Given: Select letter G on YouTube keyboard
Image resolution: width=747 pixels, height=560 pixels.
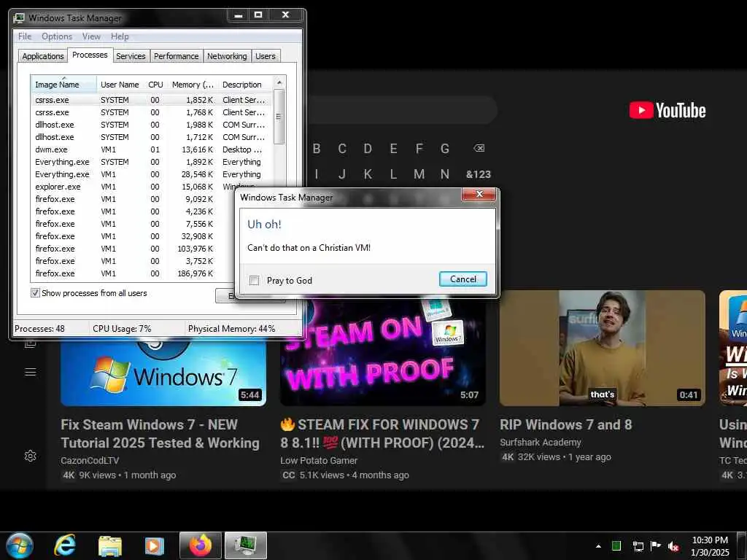Looking at the screenshot, I should [x=444, y=149].
